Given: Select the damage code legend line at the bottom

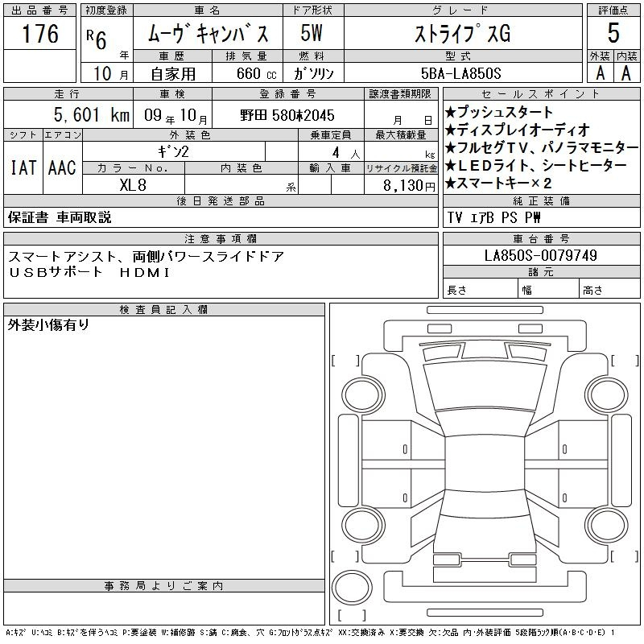Looking at the screenshot, I should (310, 633).
